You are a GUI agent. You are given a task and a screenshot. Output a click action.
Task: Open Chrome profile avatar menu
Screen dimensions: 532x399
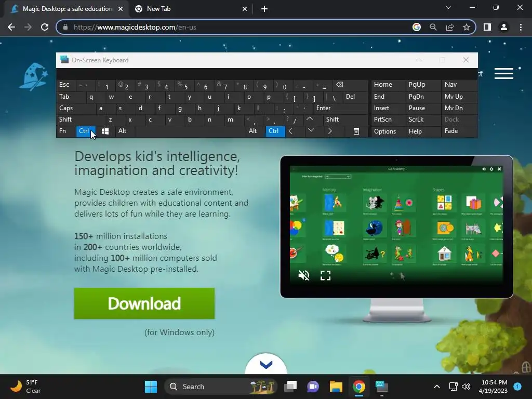[x=504, y=27]
